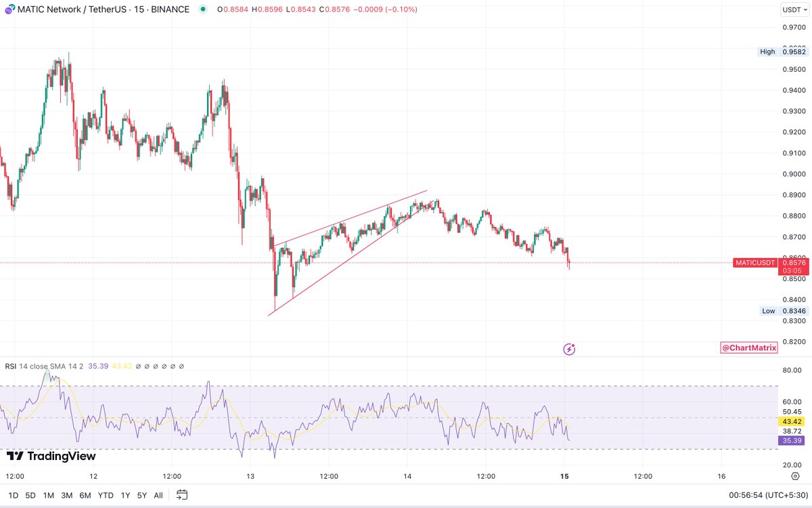Click 0.8500 on the price scale
The height and width of the screenshot is (508, 812).
pyautogui.click(x=794, y=279)
